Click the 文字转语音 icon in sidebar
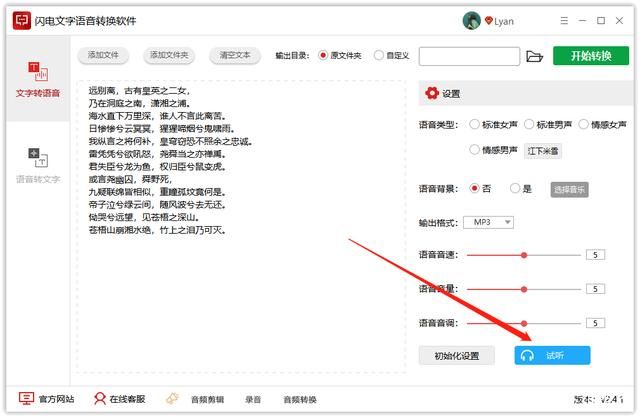640x418 pixels. [x=38, y=71]
